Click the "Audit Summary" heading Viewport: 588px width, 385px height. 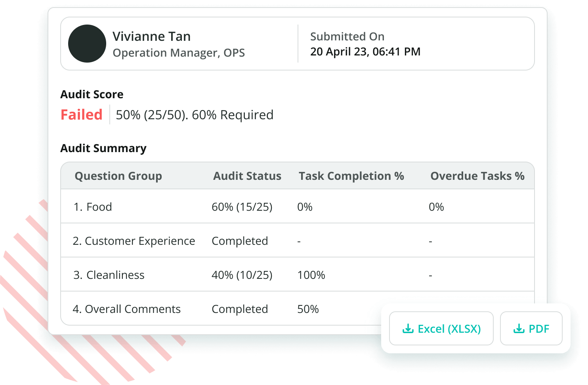[103, 148]
